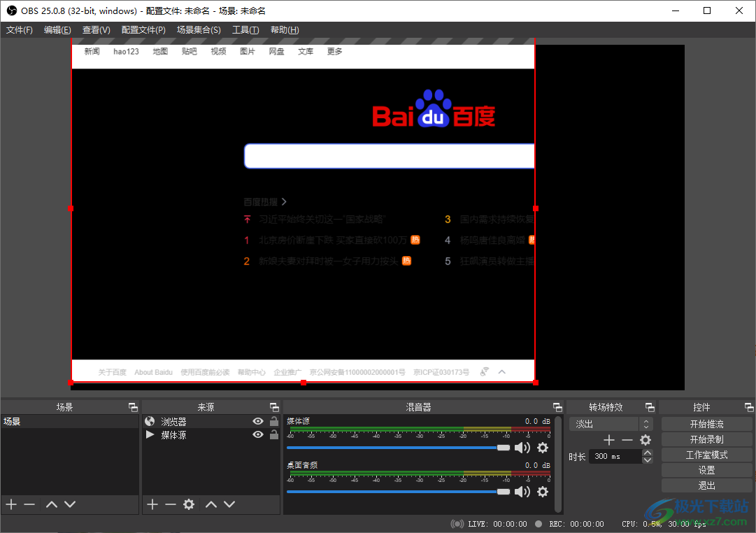Click the 退出 button
The height and width of the screenshot is (533, 756).
point(706,485)
